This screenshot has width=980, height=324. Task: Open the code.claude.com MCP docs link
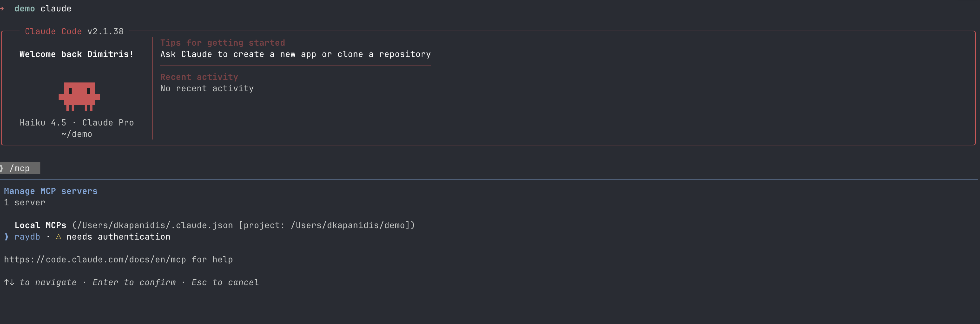pos(95,260)
